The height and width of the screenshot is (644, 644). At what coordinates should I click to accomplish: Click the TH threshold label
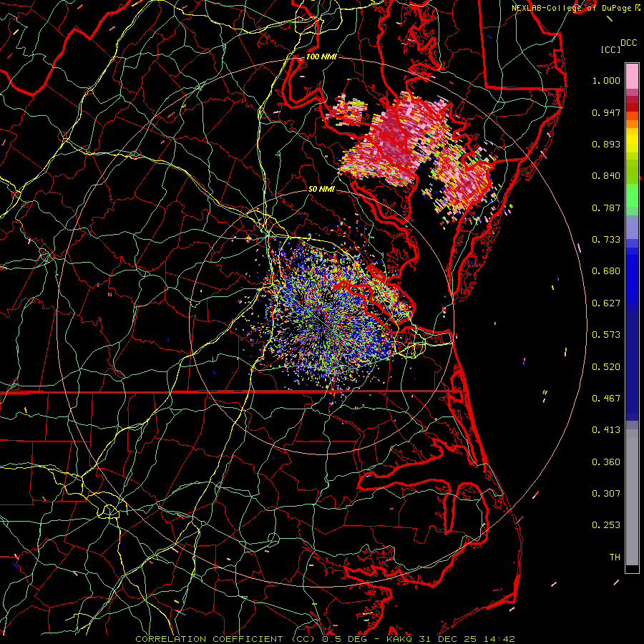615,557
